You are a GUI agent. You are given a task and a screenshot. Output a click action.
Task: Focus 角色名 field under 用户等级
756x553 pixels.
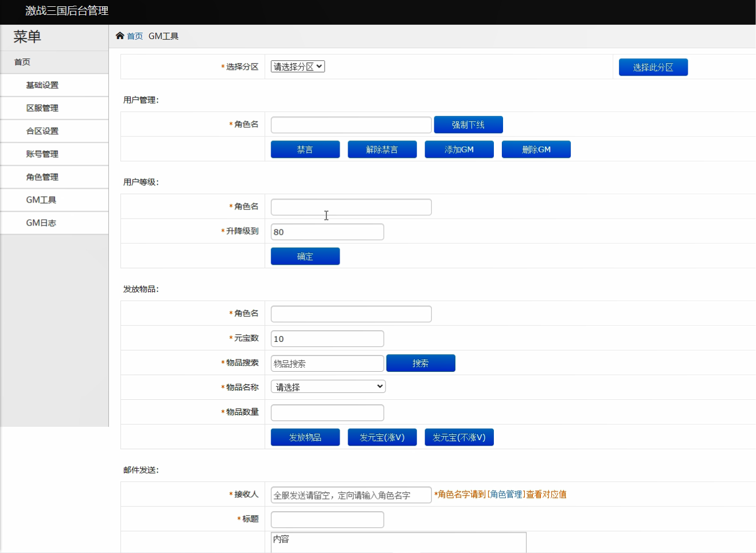(351, 207)
